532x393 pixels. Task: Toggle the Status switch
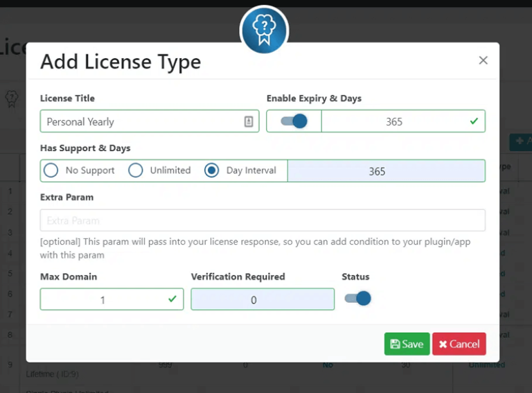(x=357, y=299)
